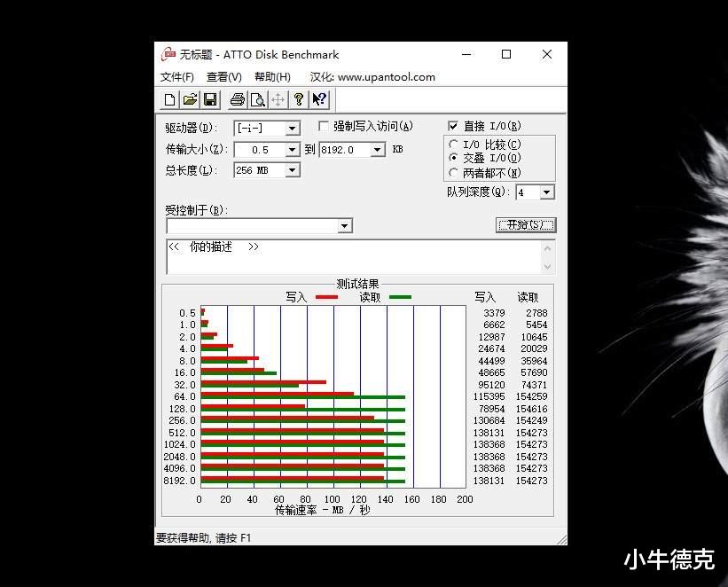Click the status bar text 要获得帮助, 请按 F1
728x587 pixels.
pos(203,537)
